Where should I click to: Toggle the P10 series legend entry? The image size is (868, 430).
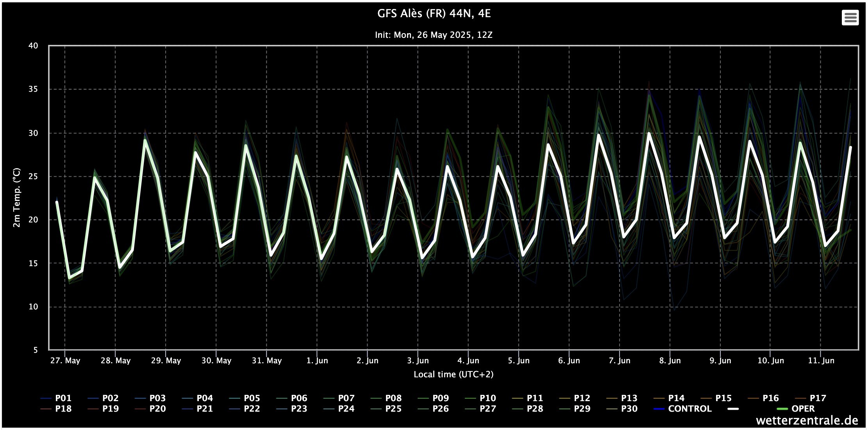[488, 398]
